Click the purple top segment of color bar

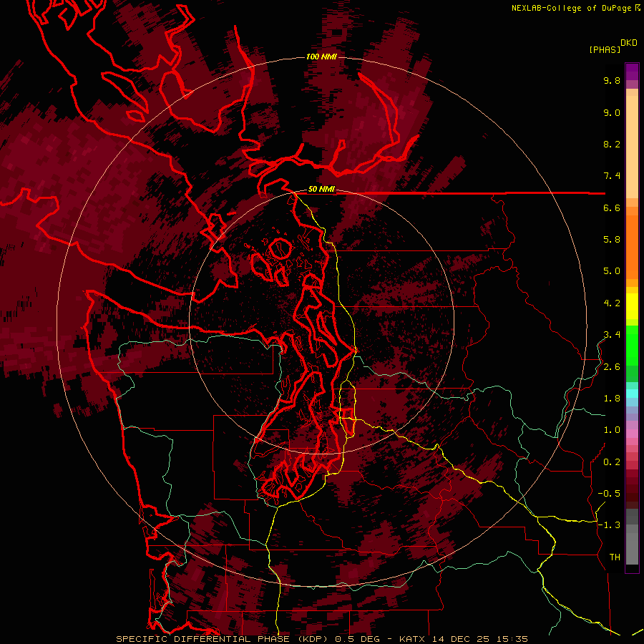632,72
